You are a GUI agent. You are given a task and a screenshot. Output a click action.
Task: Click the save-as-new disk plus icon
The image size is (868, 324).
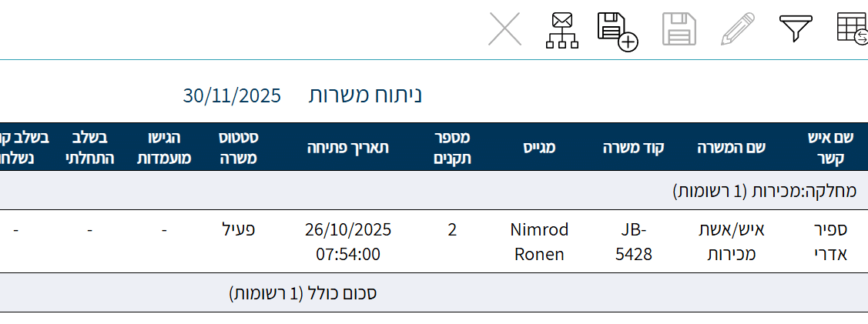click(x=617, y=31)
